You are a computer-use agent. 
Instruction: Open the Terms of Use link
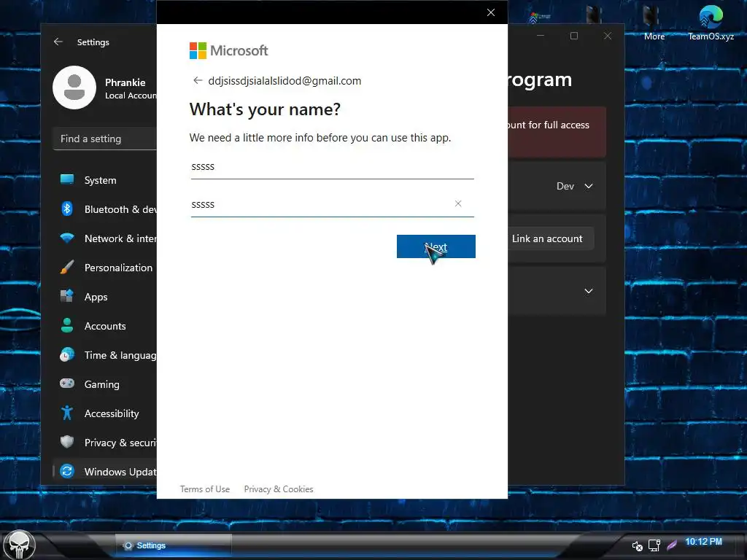pyautogui.click(x=205, y=489)
